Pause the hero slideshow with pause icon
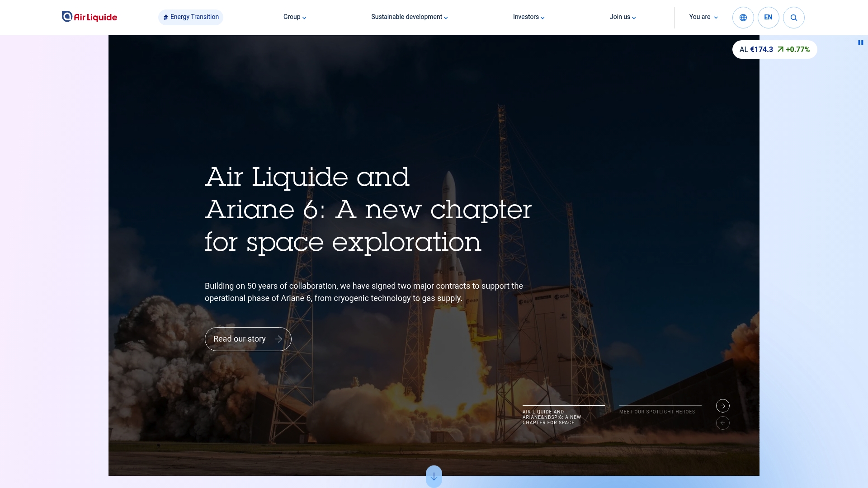868x488 pixels. [x=860, y=42]
